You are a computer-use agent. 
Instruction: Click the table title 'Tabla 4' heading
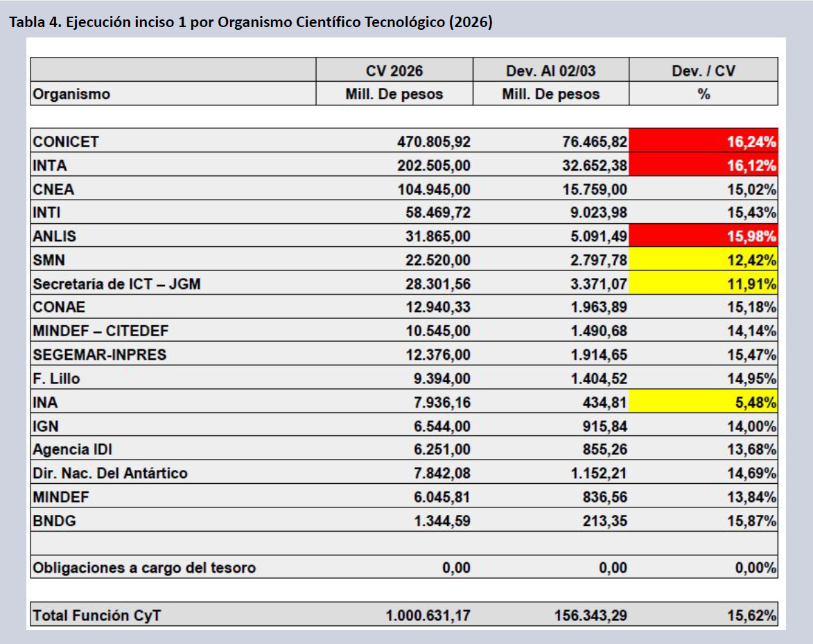coord(250,22)
